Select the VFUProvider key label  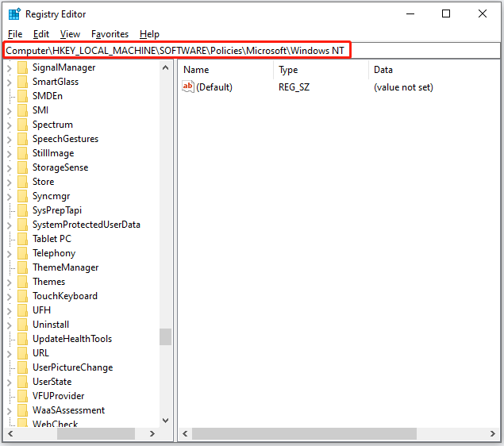coord(59,396)
